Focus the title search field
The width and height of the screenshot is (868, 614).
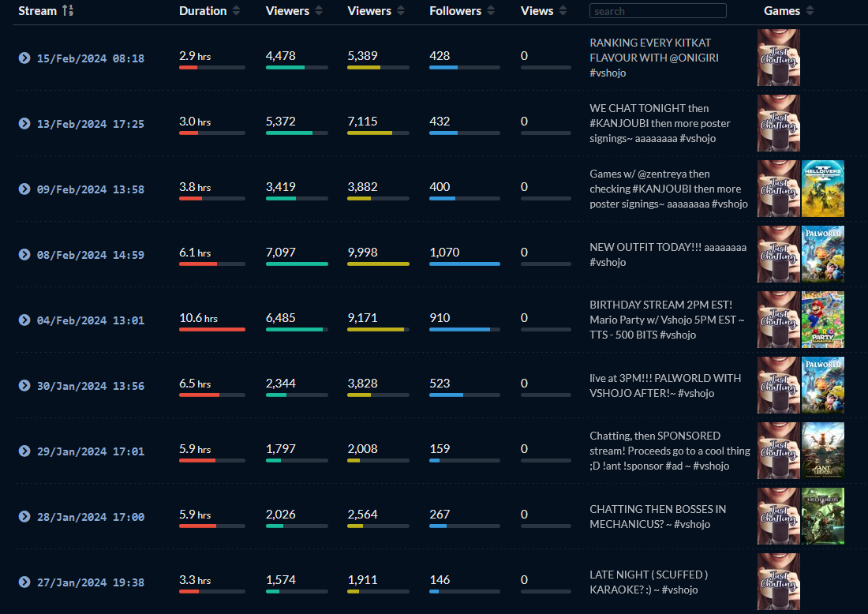[657, 10]
